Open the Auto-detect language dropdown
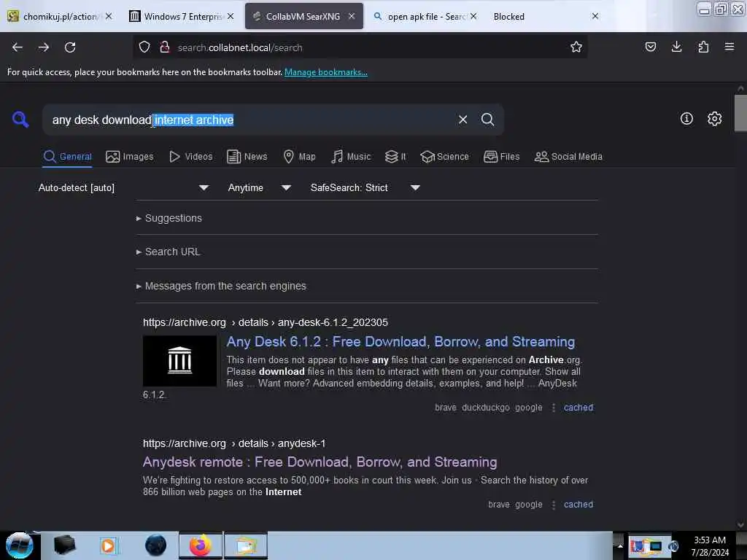This screenshot has width=747, height=560. 123,187
